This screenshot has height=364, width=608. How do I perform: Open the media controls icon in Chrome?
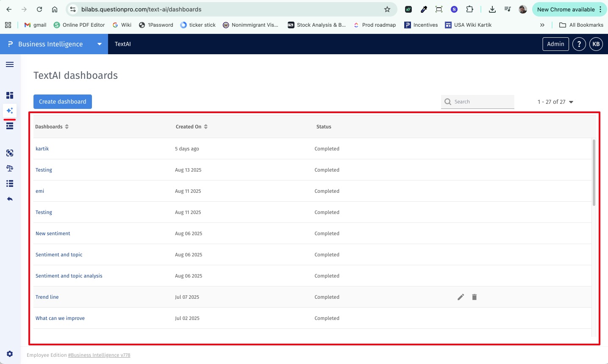(508, 9)
